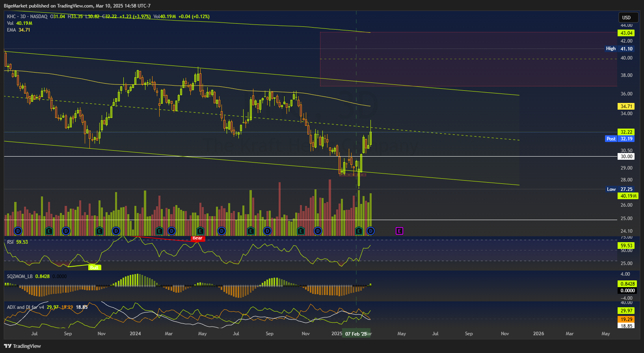Click the -4.00 level on the squeeze momentum axis
This screenshot has width=644, height=353.
pyautogui.click(x=626, y=298)
